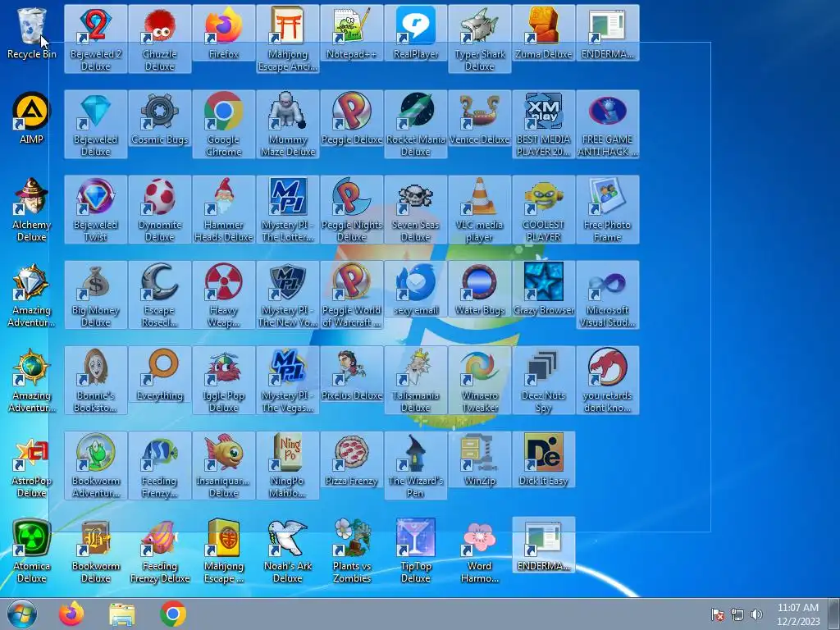
Task: Click the Deez Nuts Spy icon
Action: point(544,381)
